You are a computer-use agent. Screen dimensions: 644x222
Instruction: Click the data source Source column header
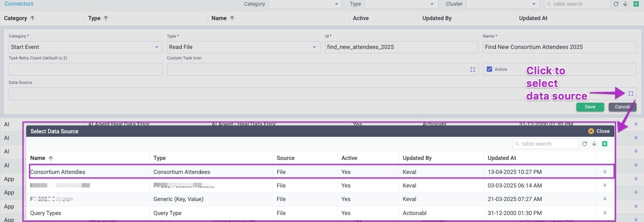click(286, 158)
